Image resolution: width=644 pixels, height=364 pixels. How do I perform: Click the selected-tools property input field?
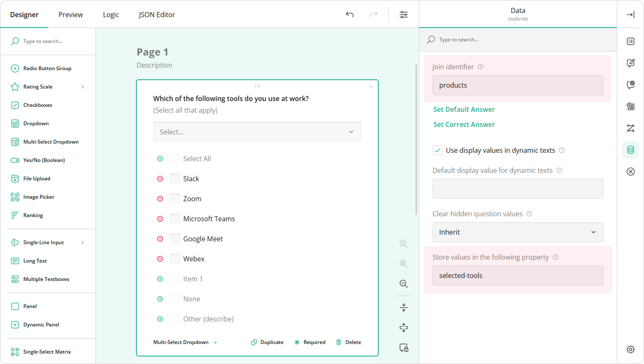(x=517, y=276)
